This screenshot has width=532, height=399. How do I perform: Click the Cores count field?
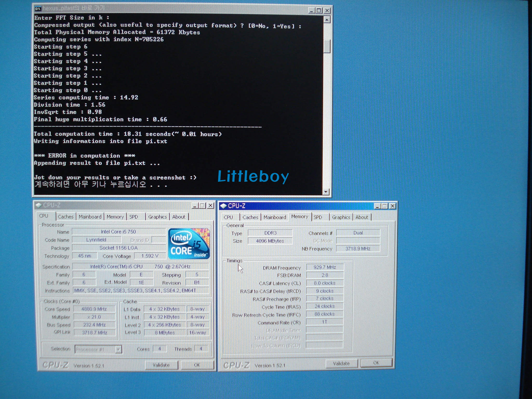coord(160,349)
